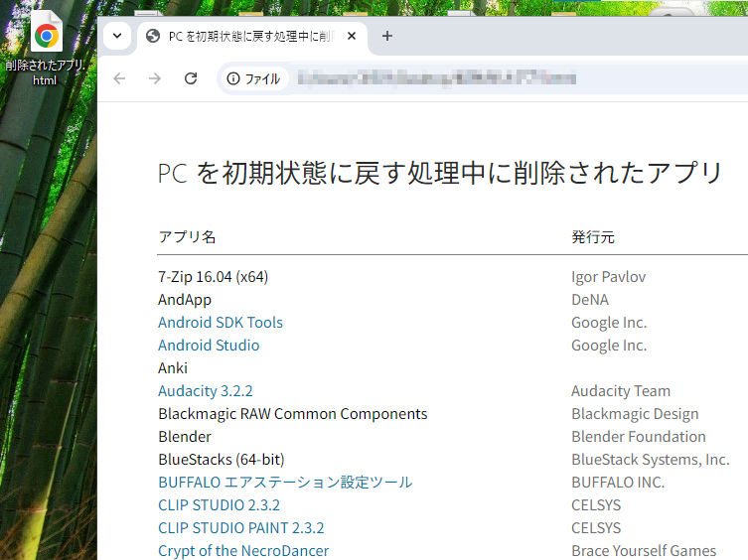Open the Android SDK Tools link

[x=220, y=322]
